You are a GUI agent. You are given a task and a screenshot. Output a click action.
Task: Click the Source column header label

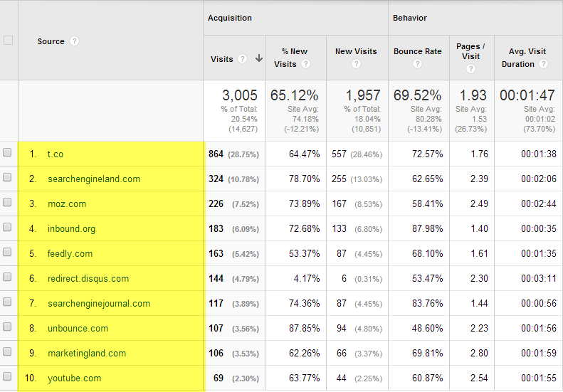[x=51, y=41]
